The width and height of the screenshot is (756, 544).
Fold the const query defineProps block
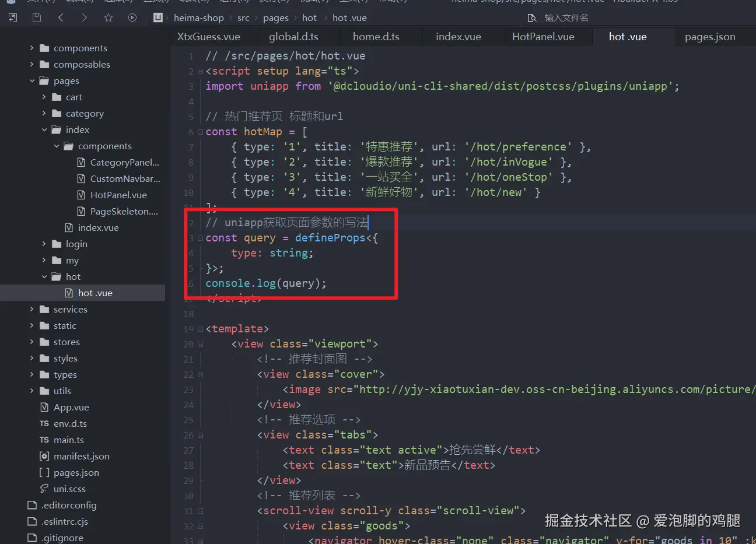200,238
